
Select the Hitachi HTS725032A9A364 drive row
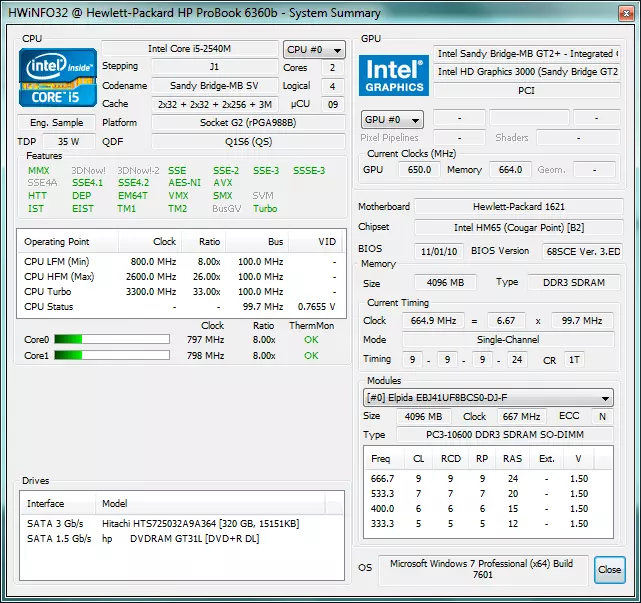181,524
